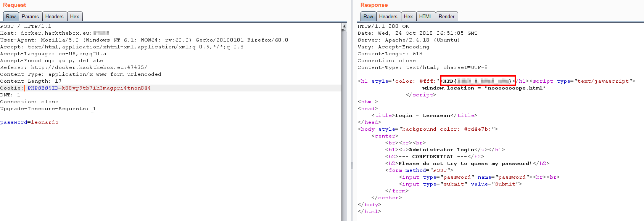Click the DNT: 1 header line
This screenshot has height=221, width=644.
click(x=10, y=95)
